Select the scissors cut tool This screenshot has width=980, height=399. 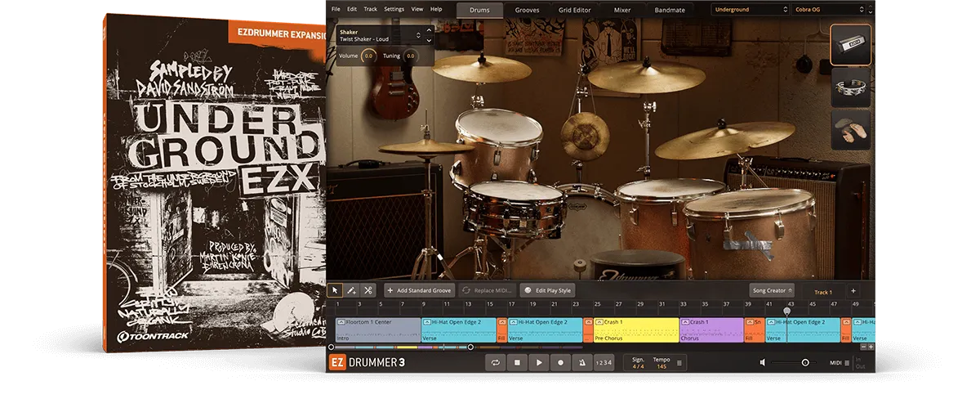click(x=367, y=290)
